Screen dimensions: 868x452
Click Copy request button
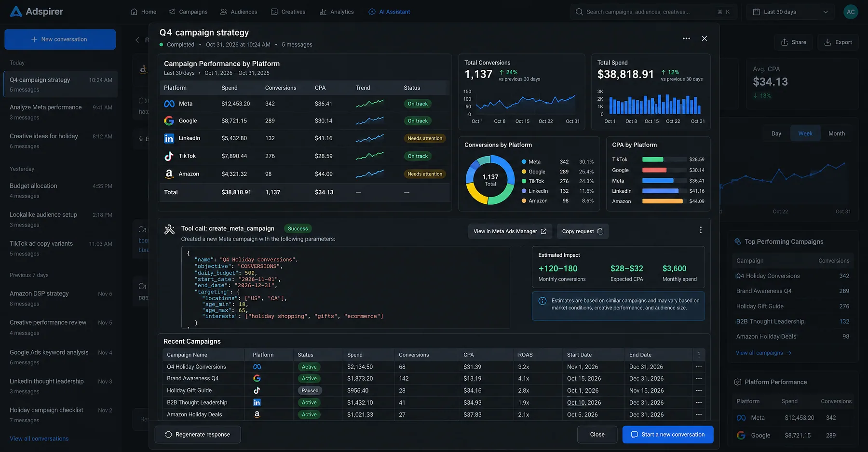(x=583, y=231)
